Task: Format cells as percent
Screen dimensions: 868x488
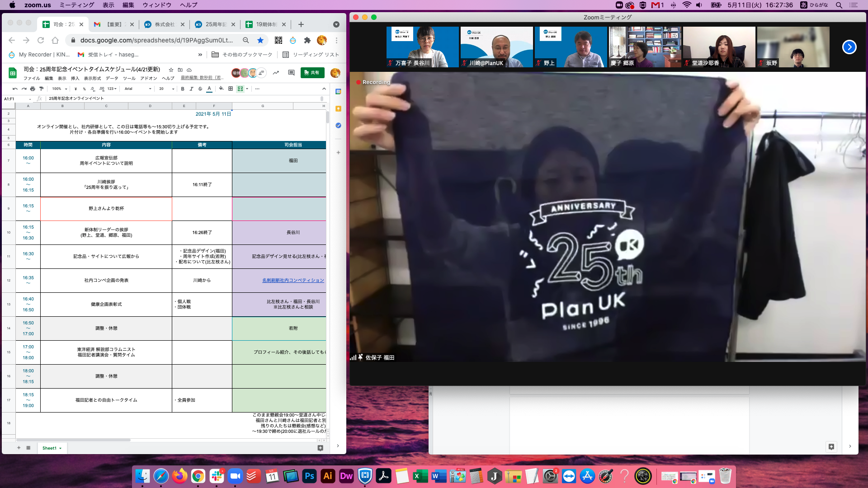Action: point(84,89)
